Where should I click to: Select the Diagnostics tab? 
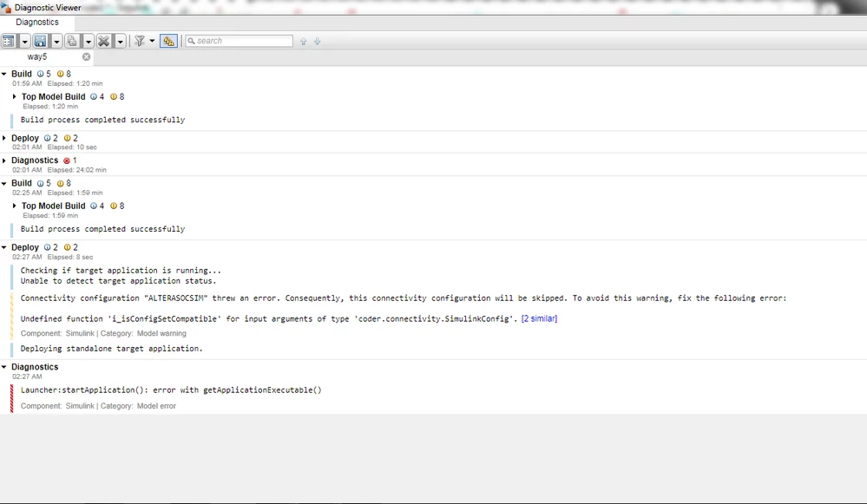pyautogui.click(x=37, y=23)
